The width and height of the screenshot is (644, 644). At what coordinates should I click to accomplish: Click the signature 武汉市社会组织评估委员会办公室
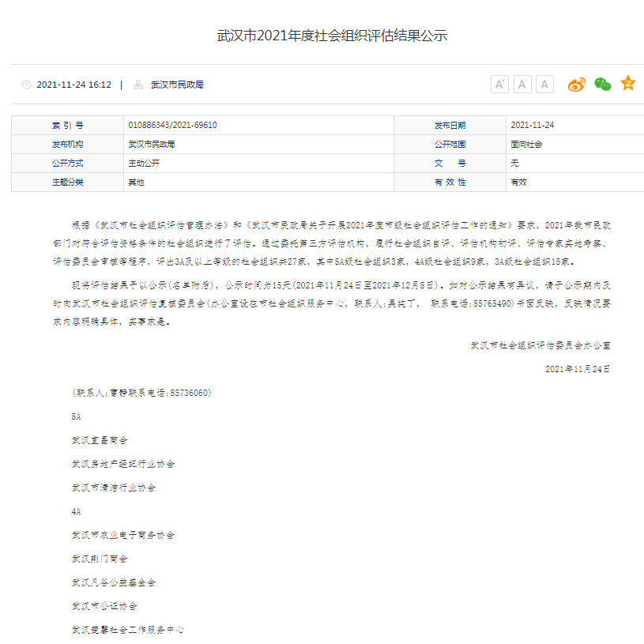[540, 345]
